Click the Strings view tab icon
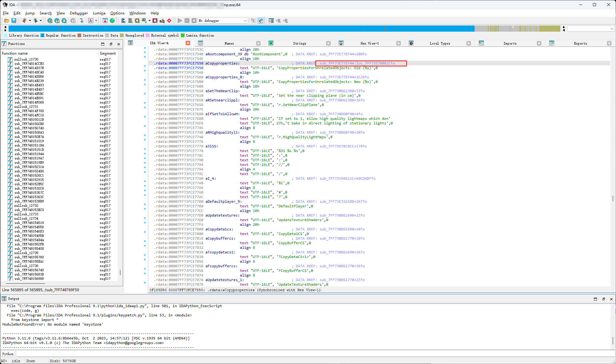This screenshot has width=616, height=364. coord(271,43)
